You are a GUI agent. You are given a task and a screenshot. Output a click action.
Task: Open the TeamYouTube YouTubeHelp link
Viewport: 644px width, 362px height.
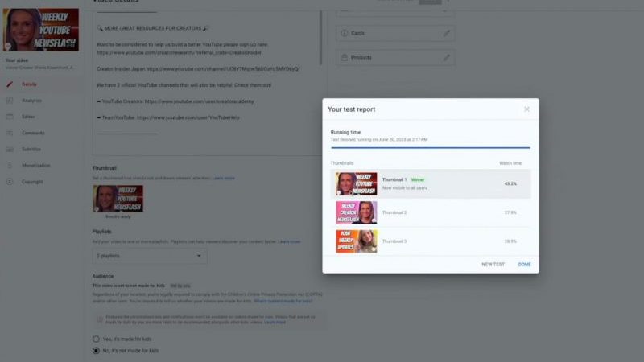[x=188, y=117]
